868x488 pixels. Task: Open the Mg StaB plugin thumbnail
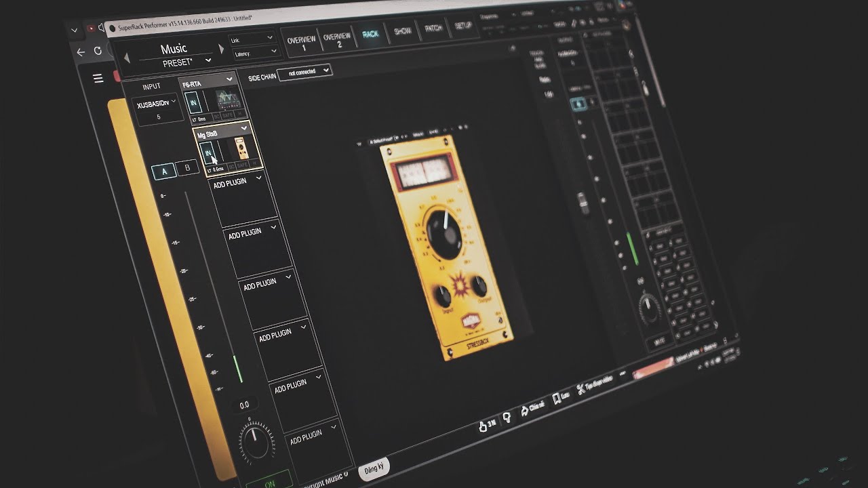241,148
